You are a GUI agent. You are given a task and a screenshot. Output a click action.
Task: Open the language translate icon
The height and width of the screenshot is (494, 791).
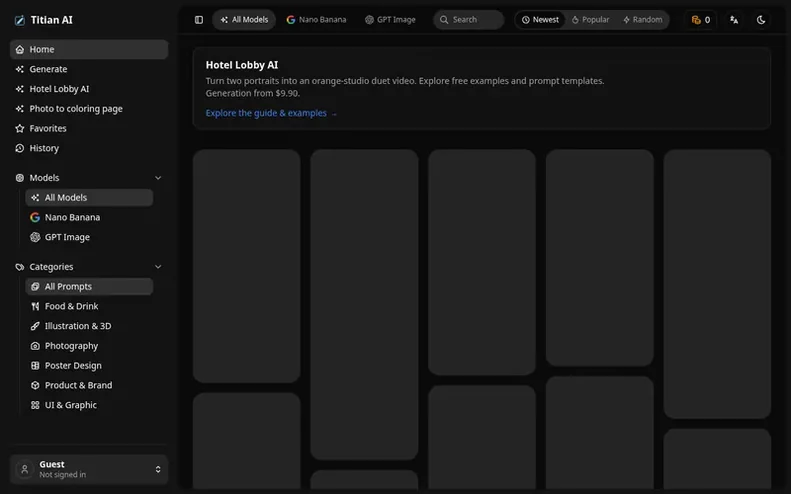pos(734,20)
